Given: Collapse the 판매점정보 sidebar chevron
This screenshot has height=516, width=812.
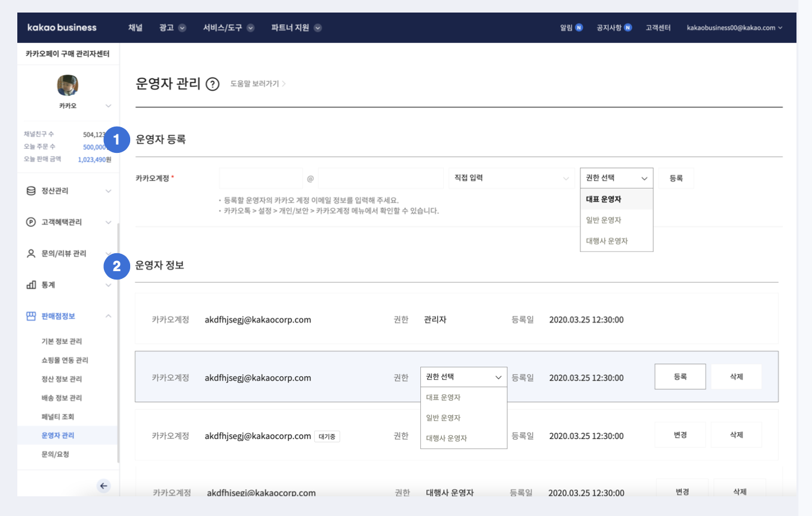Looking at the screenshot, I should point(108,316).
